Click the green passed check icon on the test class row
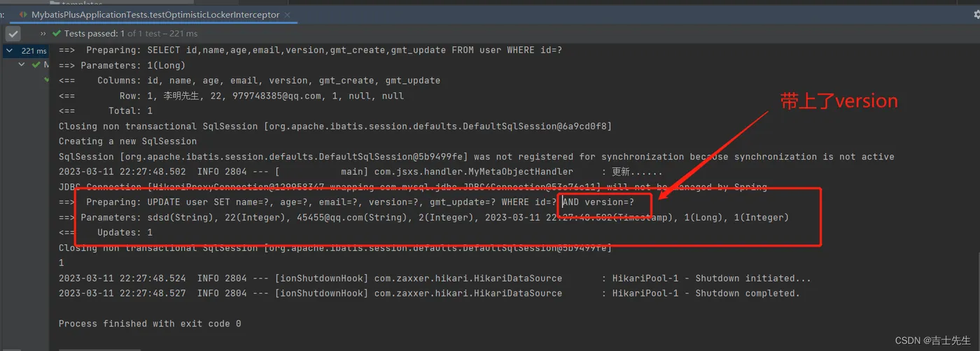 pos(36,64)
